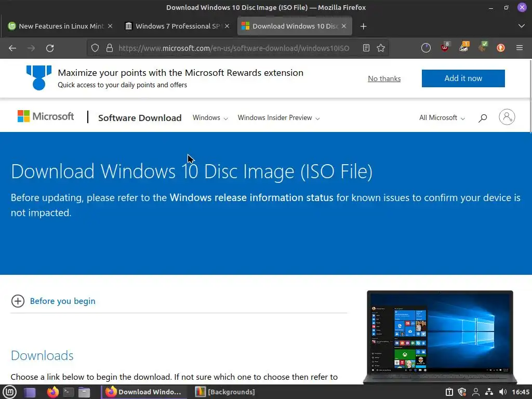Open the extension with green checkmark
532x399 pixels.
coord(483,47)
